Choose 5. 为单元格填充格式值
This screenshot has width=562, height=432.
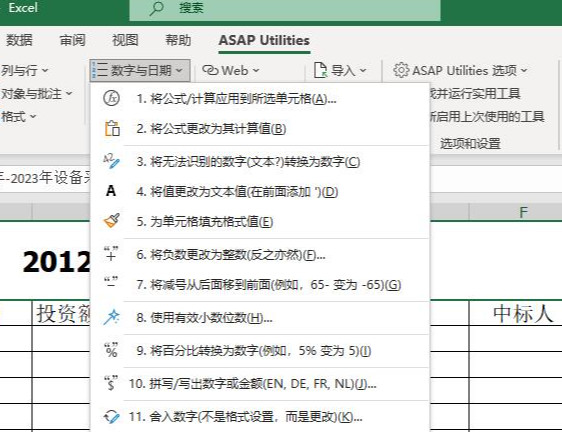[x=260, y=222]
